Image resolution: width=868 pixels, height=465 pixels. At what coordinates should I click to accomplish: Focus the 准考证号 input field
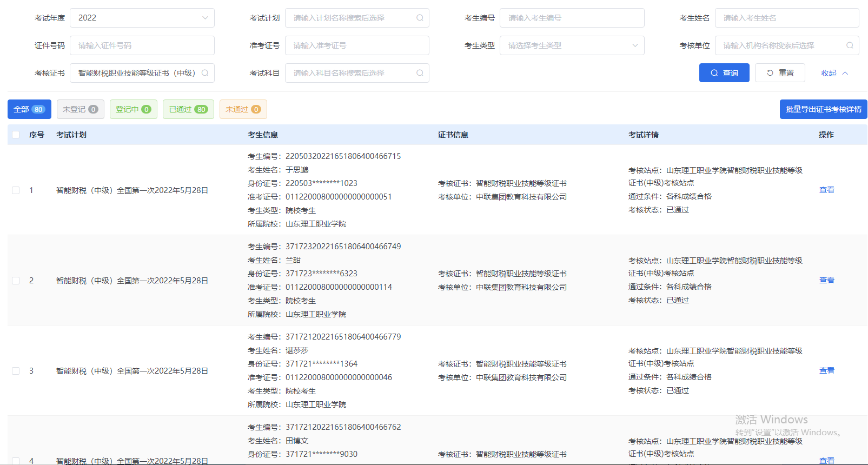click(357, 45)
